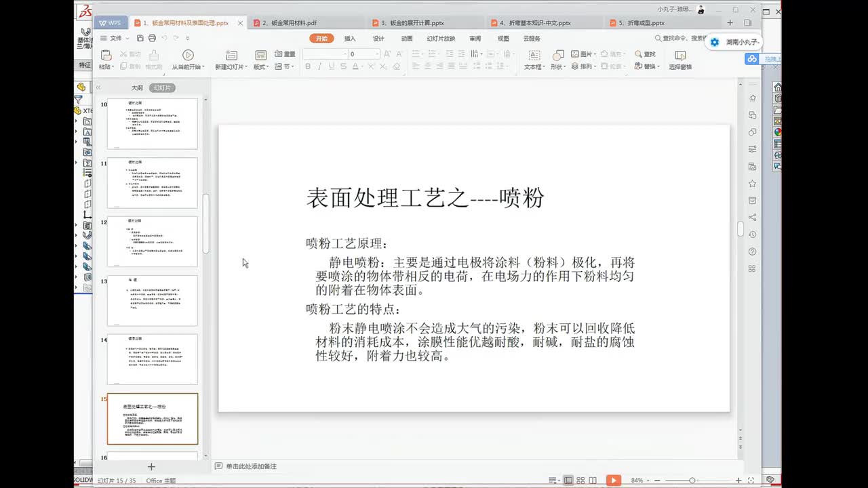Viewport: 868px width, 488px height.
Task: Open the font name combo box
Action: (x=324, y=54)
